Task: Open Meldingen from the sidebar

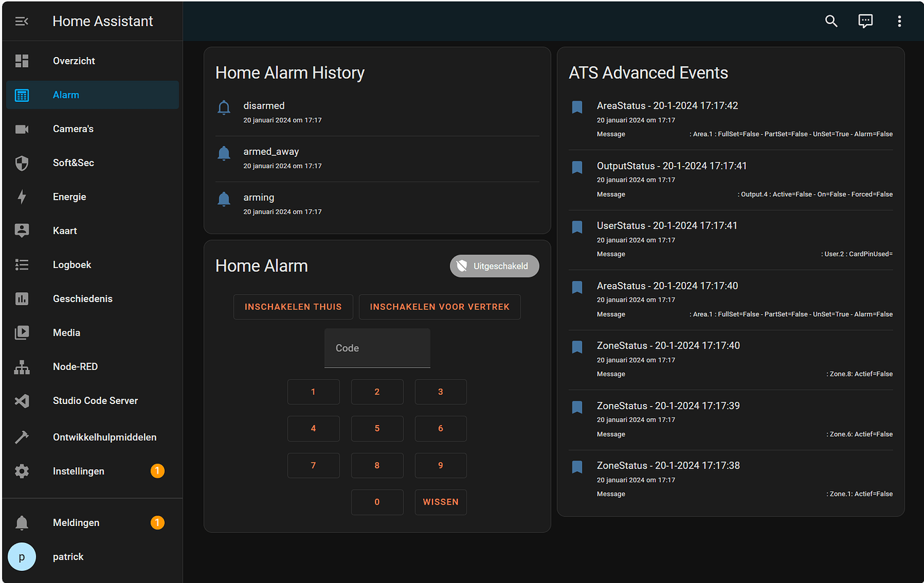Action: 22,522
